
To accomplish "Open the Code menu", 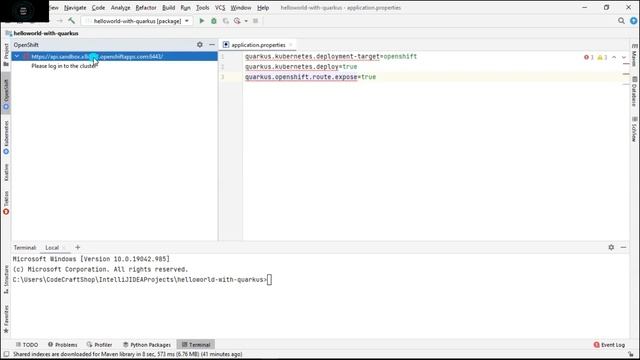I will point(98,8).
